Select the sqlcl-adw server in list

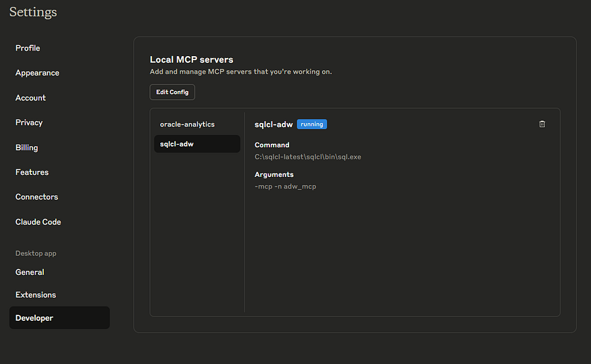coord(197,144)
